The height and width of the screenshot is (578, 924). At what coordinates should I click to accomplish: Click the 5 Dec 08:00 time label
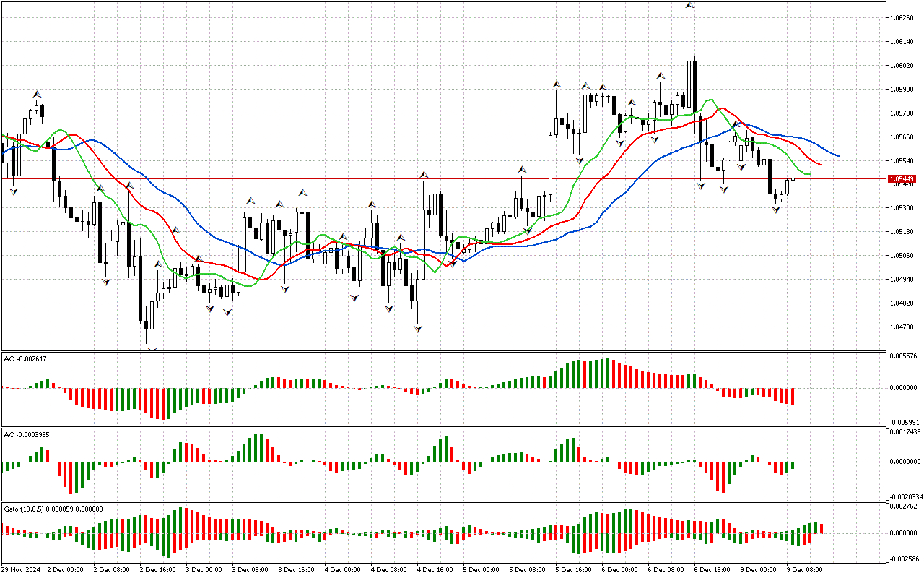click(528, 570)
